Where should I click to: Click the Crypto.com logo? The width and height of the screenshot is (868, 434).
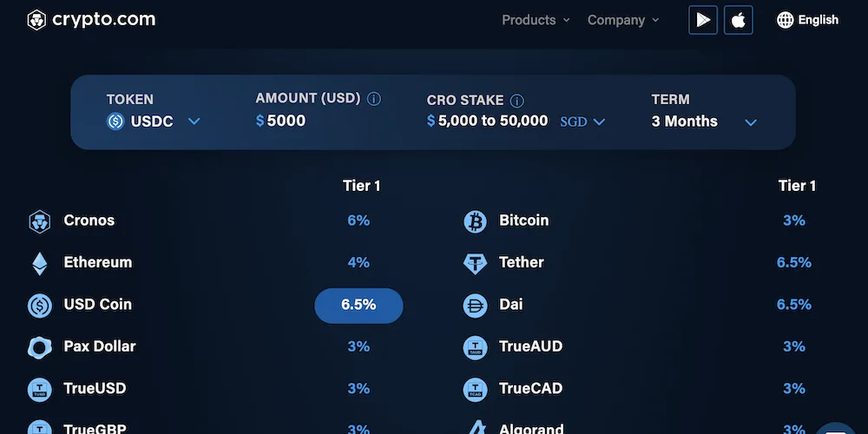(x=91, y=20)
